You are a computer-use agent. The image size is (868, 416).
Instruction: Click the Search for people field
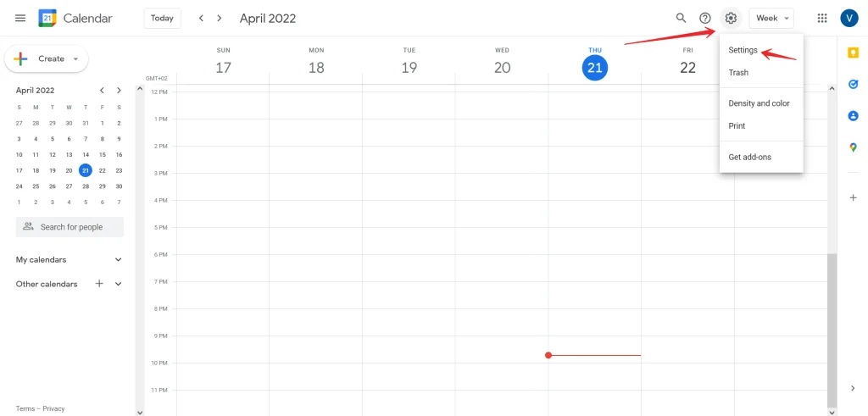pos(70,227)
